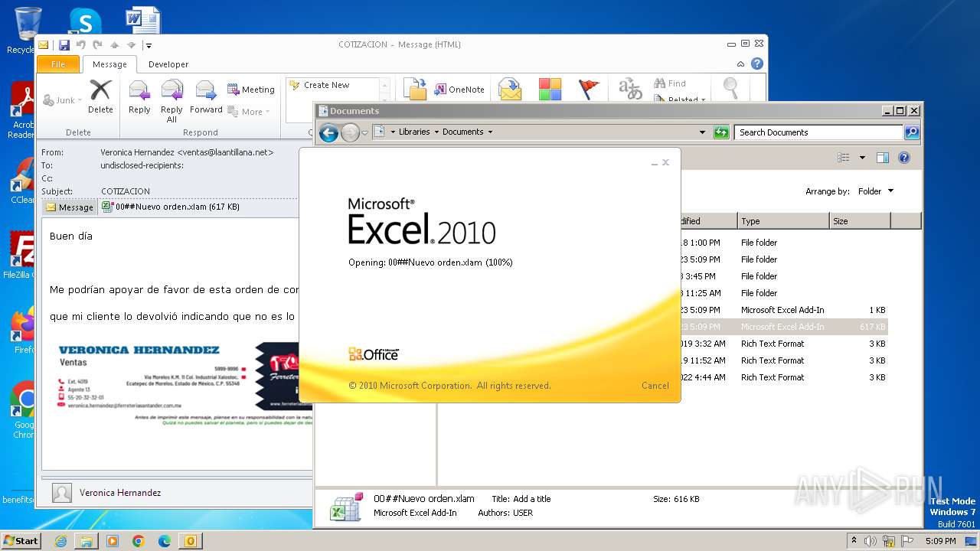This screenshot has width=980, height=551.
Task: Open address bar history dropdown in explorer
Action: pyautogui.click(x=702, y=132)
